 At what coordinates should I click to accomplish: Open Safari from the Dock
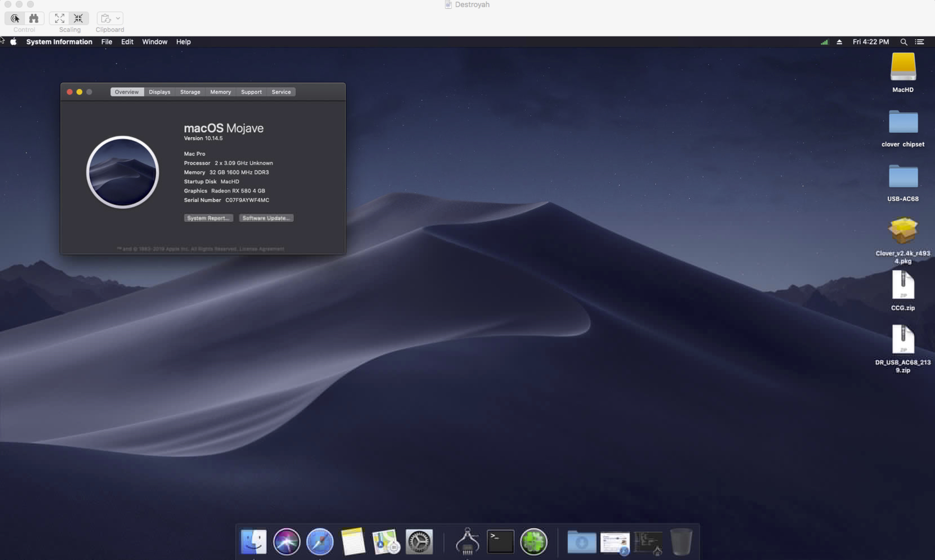click(x=320, y=542)
